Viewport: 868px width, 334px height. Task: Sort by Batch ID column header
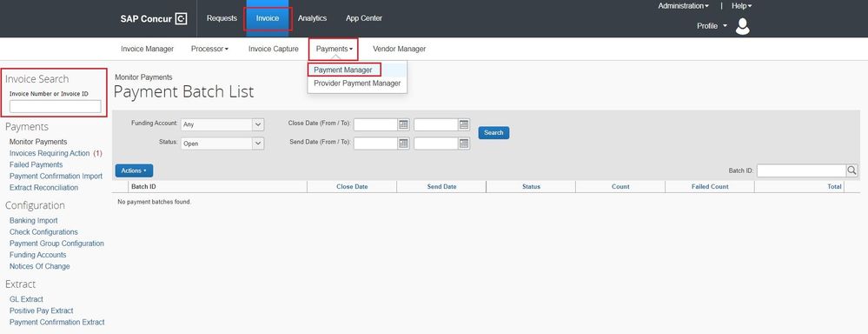(x=143, y=187)
